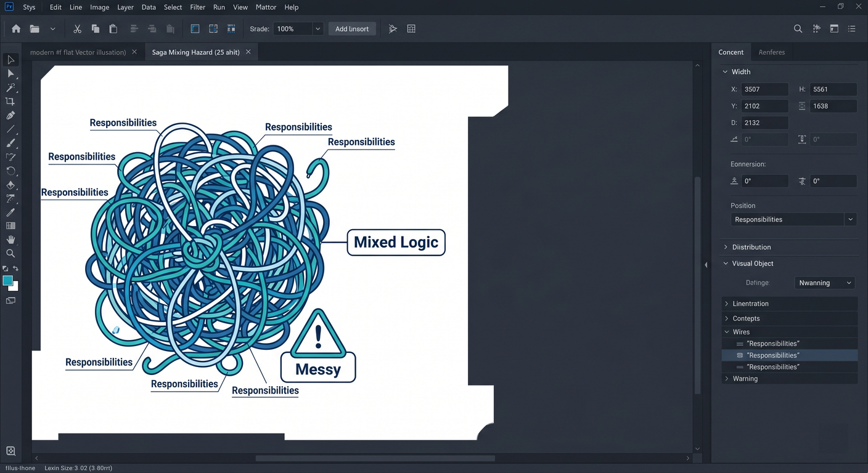Switch to the Renferes tab
The height and width of the screenshot is (473, 868).
(x=772, y=52)
